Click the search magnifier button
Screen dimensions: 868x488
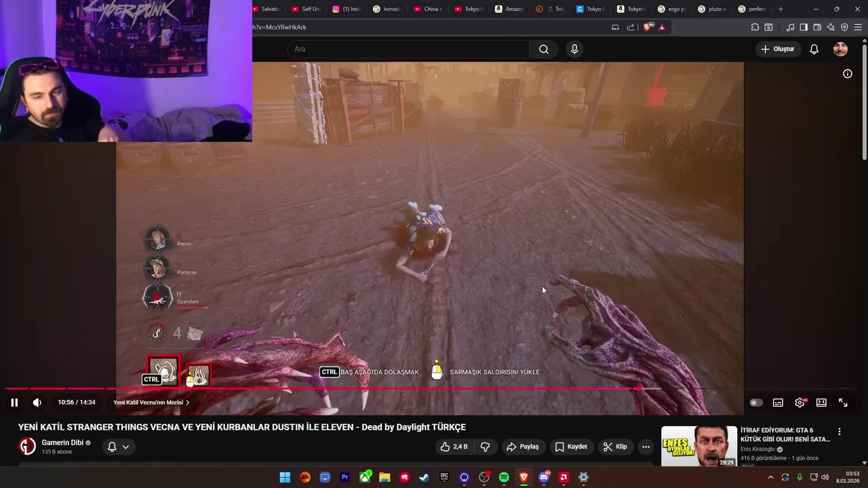tap(544, 49)
